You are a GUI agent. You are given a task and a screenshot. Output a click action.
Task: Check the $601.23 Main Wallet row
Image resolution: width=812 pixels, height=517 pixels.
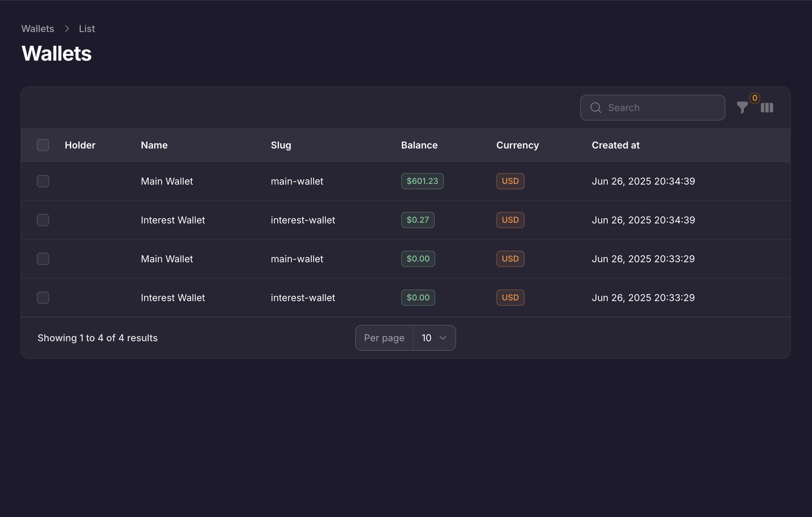(43, 181)
